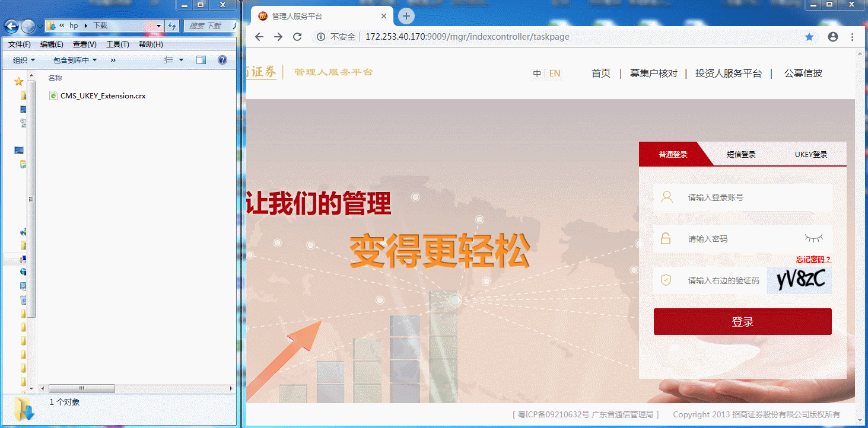Click the Explorer forward navigation arrow
Viewport: 868px width, 428px height.
[x=28, y=26]
